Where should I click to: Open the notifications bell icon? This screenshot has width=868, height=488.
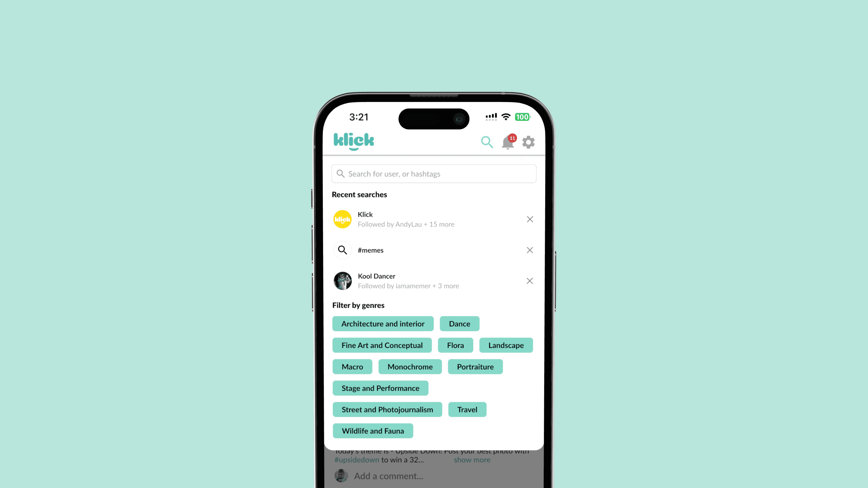pos(507,142)
